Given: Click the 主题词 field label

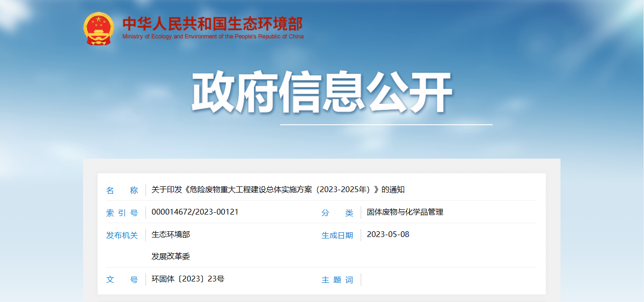Looking at the screenshot, I should [x=337, y=280].
